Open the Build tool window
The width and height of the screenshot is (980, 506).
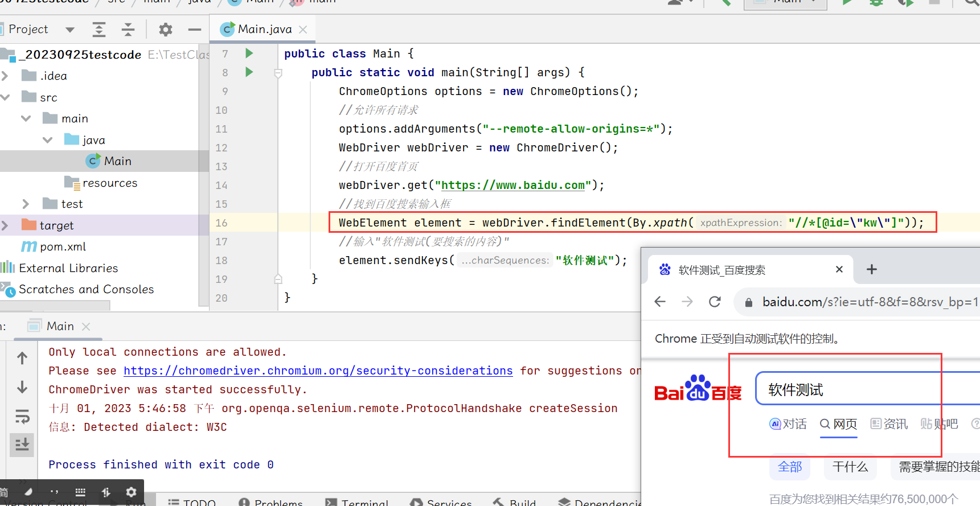[515, 503]
